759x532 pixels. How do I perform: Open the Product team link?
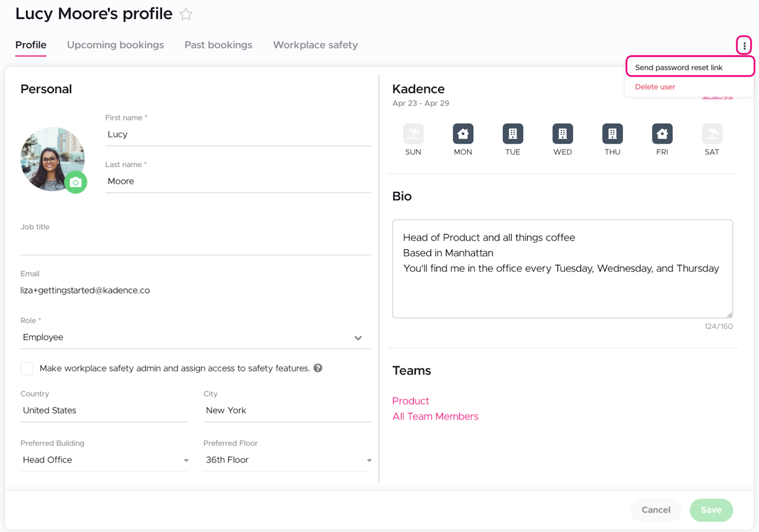411,401
